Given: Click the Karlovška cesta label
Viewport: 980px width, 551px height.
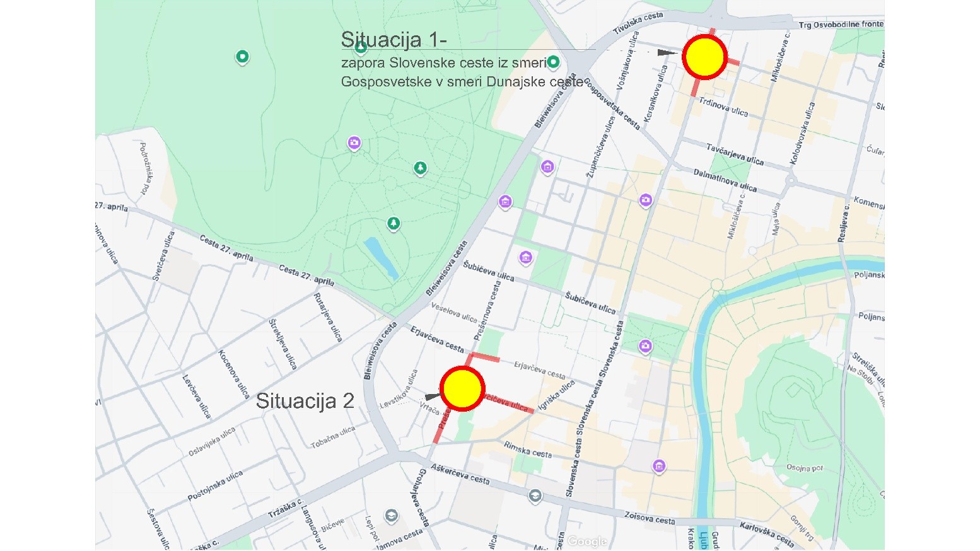Looking at the screenshot, I should click(x=767, y=534).
